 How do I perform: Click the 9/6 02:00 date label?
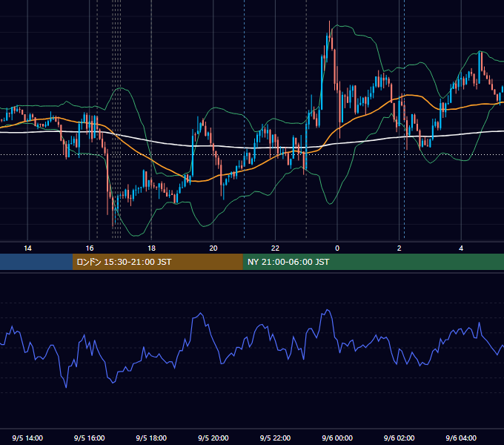tap(399, 438)
